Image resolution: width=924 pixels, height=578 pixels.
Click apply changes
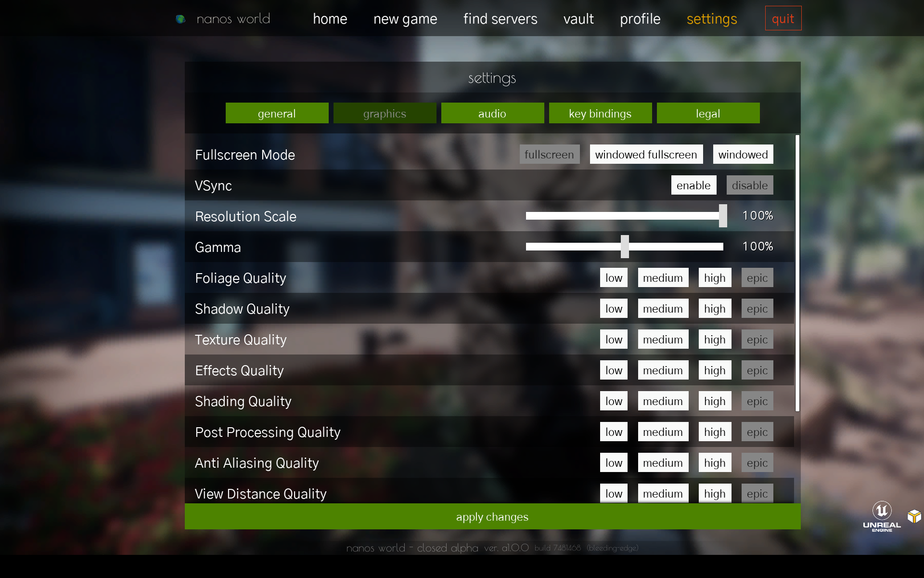pyautogui.click(x=492, y=517)
